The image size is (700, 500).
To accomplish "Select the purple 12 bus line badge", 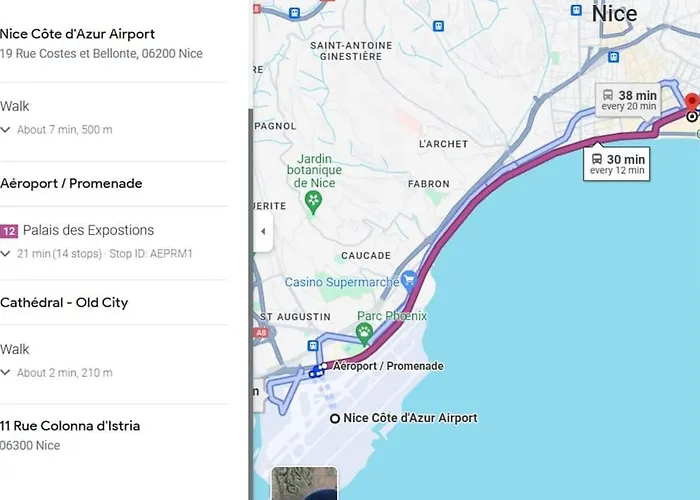I will coord(9,231).
